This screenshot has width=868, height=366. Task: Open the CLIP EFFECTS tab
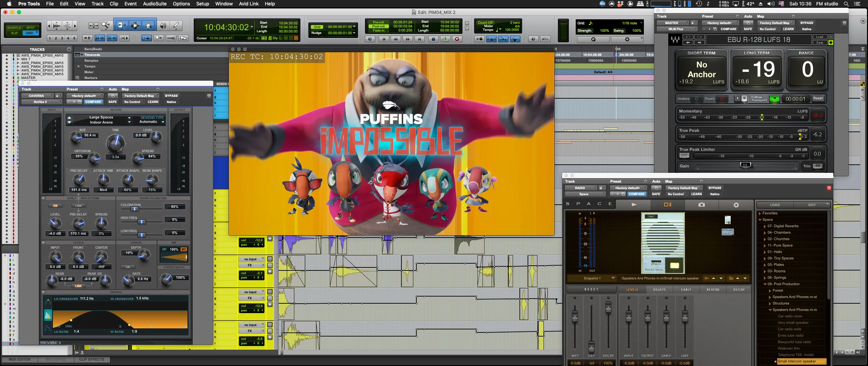coord(92,360)
